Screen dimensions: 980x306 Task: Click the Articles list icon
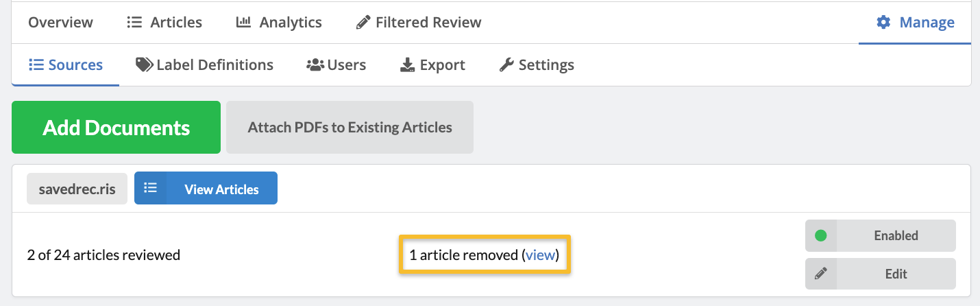pyautogui.click(x=134, y=23)
